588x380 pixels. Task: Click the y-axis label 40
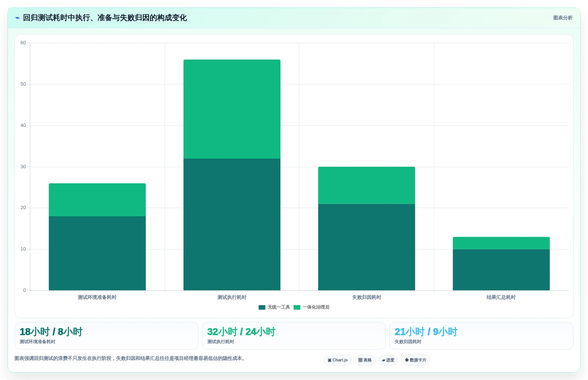pos(23,125)
